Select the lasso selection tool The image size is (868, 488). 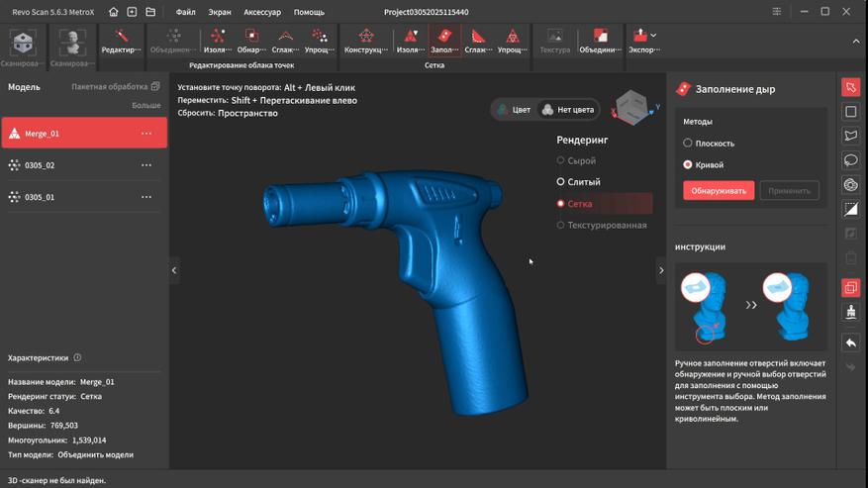tap(851, 160)
